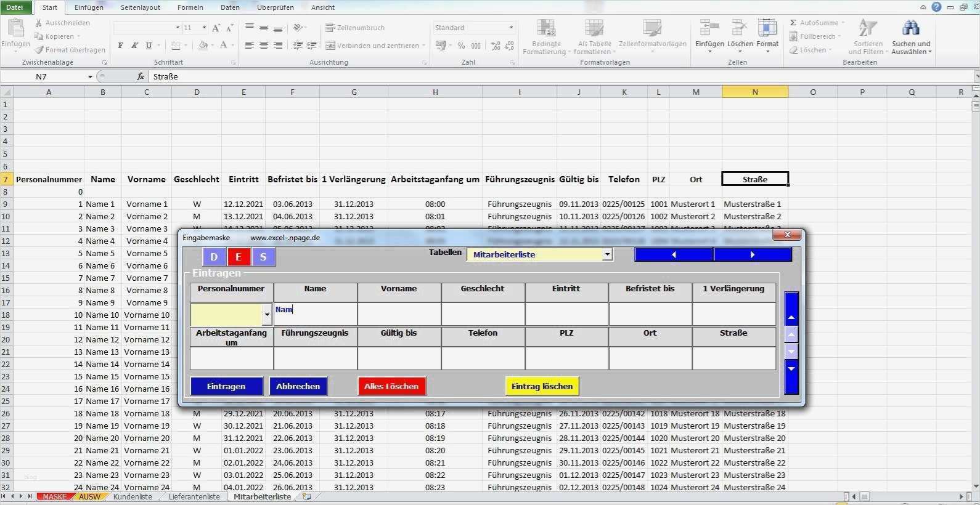This screenshot has width=980, height=505.
Task: Click the Bold (F) formatting icon
Action: point(121,46)
